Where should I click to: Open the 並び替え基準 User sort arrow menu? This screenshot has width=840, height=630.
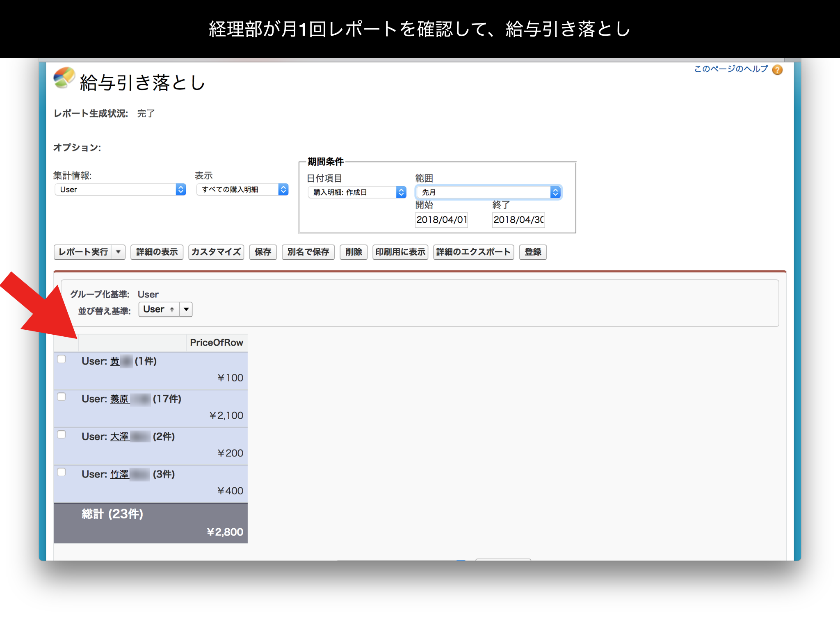(x=186, y=309)
